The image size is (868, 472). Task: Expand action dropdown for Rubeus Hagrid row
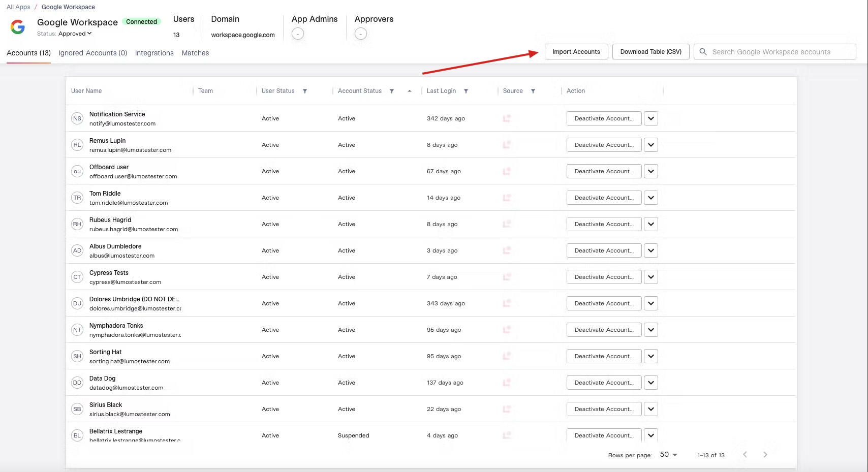point(651,224)
